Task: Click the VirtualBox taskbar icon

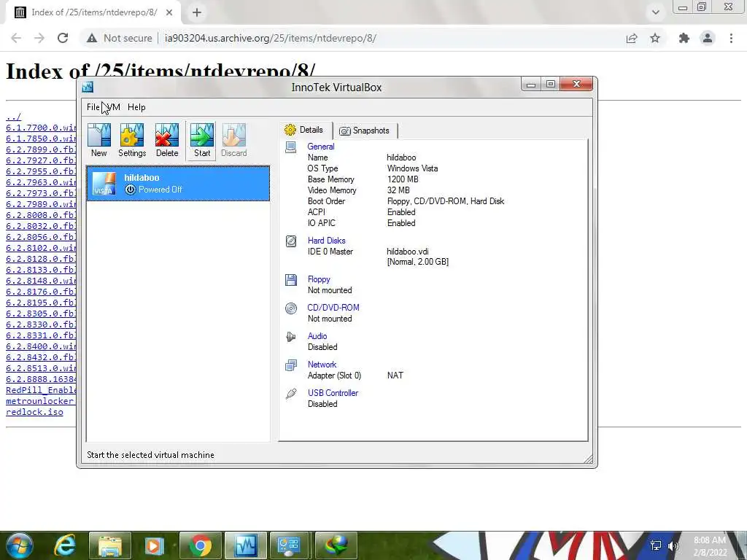Action: click(246, 545)
